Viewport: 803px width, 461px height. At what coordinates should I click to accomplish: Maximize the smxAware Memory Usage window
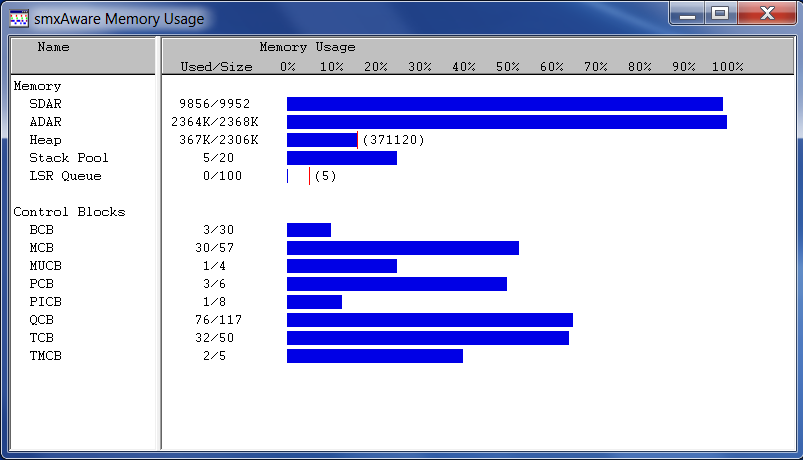tap(720, 13)
